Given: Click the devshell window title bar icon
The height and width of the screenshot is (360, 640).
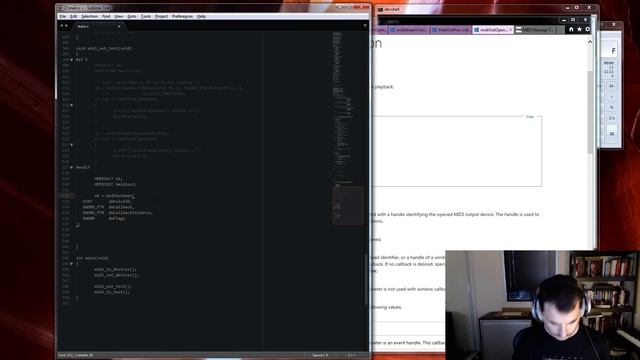Looking at the screenshot, I should pos(380,9).
